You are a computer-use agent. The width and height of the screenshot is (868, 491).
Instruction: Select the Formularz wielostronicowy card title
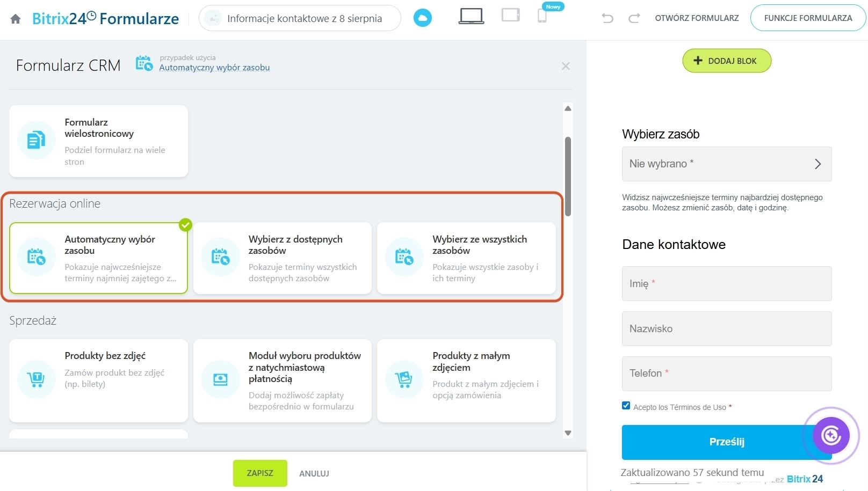tap(99, 128)
